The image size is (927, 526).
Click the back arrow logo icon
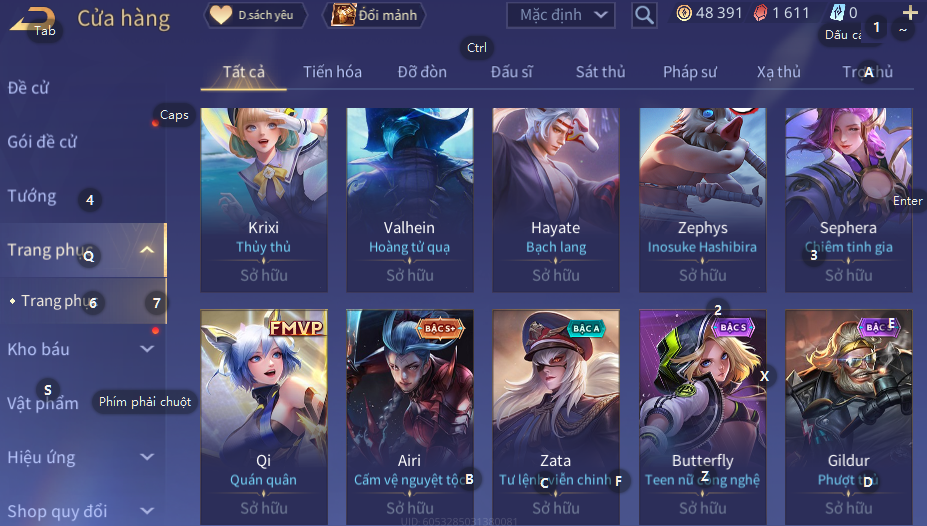[x=33, y=19]
